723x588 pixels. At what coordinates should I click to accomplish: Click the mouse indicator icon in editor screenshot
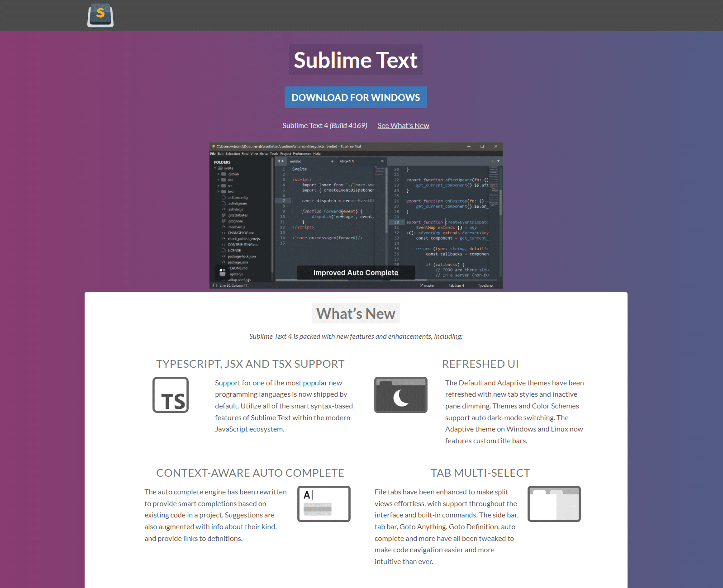click(222, 272)
